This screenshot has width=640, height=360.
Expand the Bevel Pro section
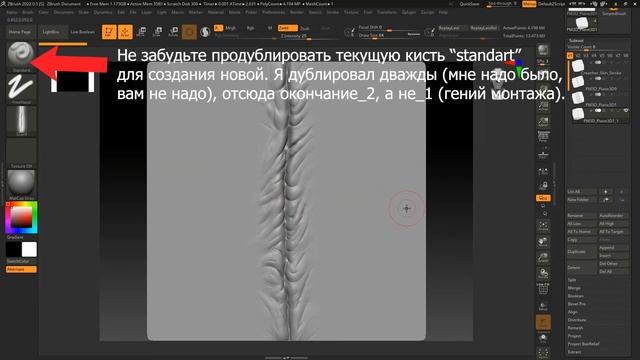(577, 304)
